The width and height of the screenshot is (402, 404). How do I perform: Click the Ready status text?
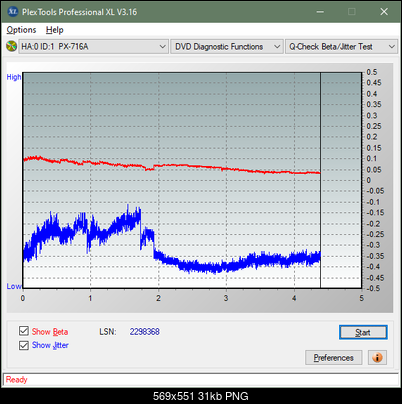point(17,380)
